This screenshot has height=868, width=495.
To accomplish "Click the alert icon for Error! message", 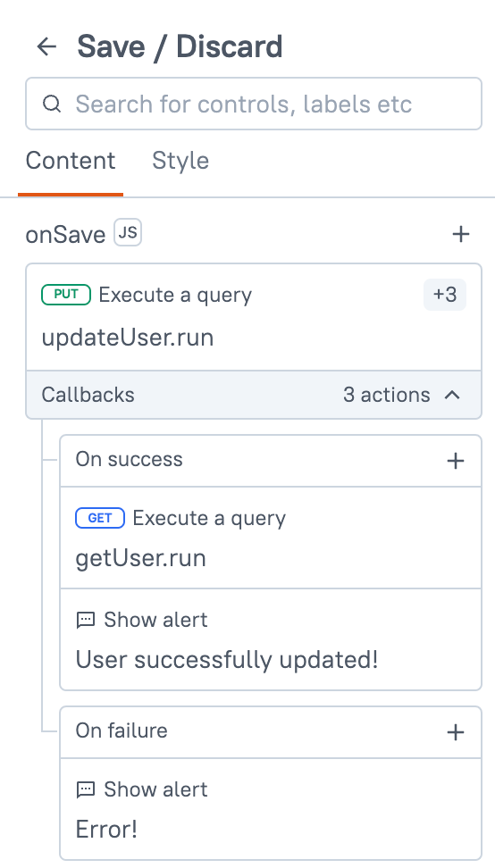I will [x=85, y=790].
